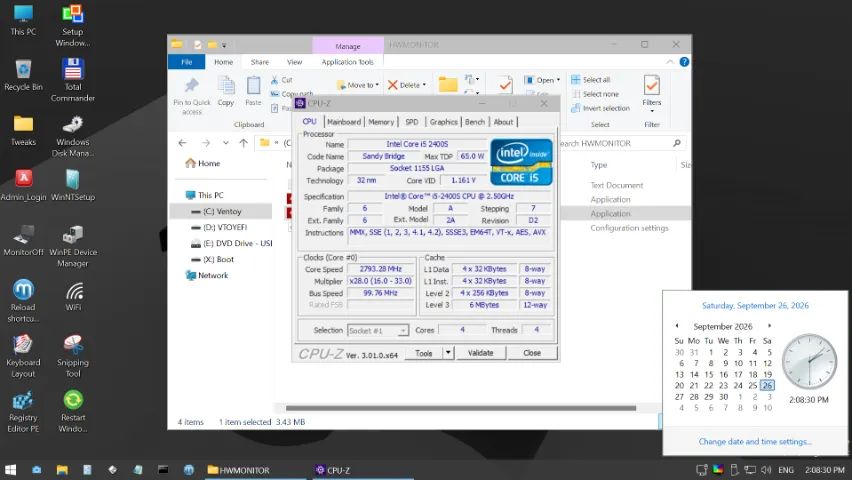Click Reload shortcuts desktop icon
Screen dimensions: 852x480
click(x=23, y=301)
